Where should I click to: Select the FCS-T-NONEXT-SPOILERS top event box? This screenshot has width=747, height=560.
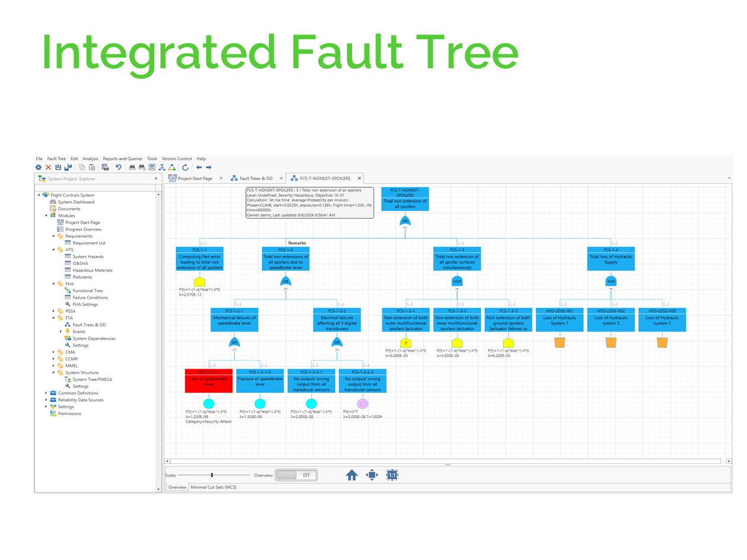(405, 199)
